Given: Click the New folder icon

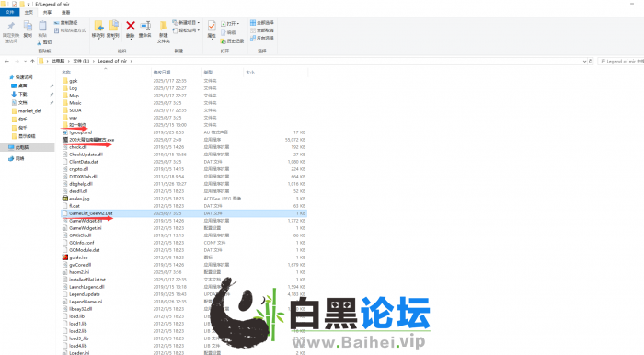Looking at the screenshot, I should [x=164, y=27].
